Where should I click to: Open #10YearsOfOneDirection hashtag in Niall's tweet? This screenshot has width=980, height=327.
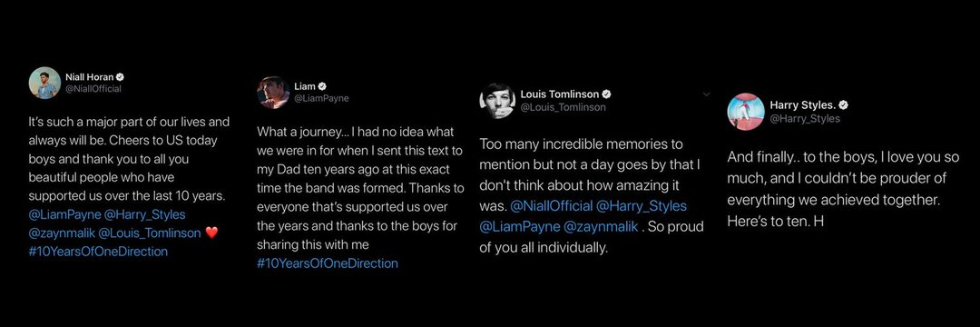(x=98, y=252)
